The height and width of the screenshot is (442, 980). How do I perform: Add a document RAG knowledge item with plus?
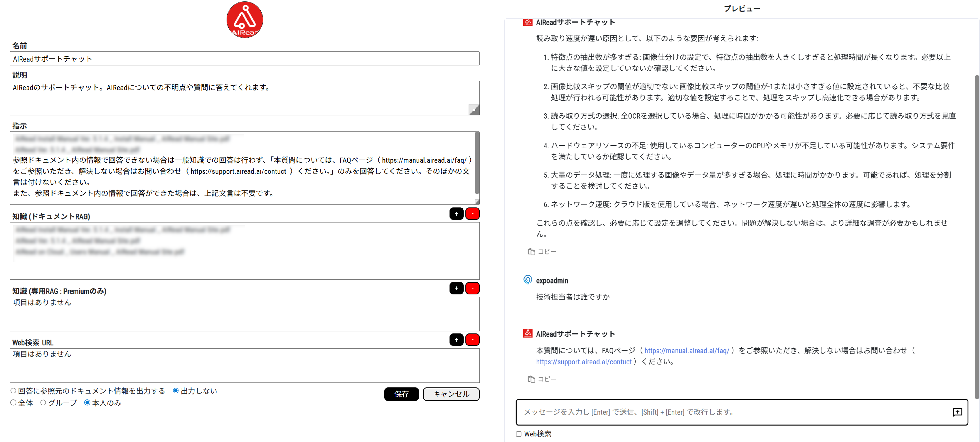[456, 214]
